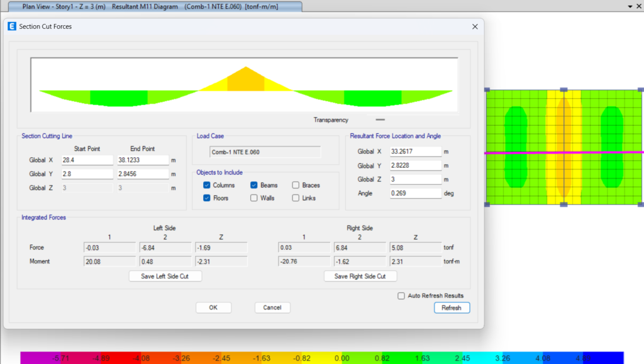Adjust the Transparency slider handle
This screenshot has width=644, height=364.
click(380, 119)
